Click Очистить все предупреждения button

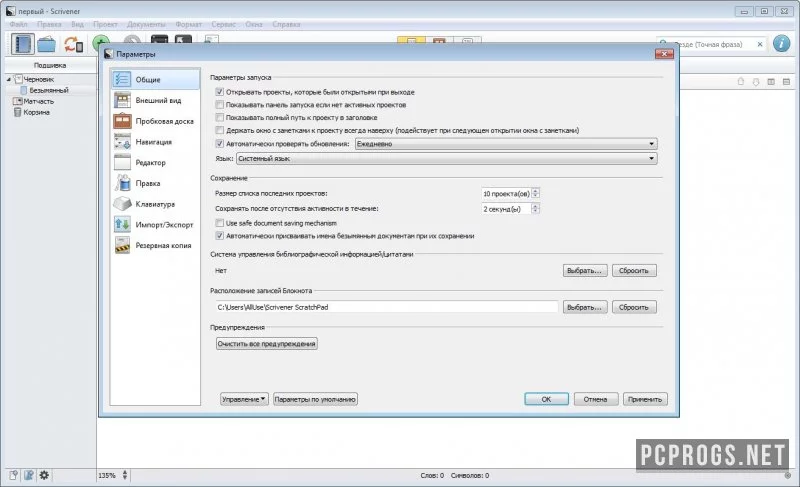(266, 344)
